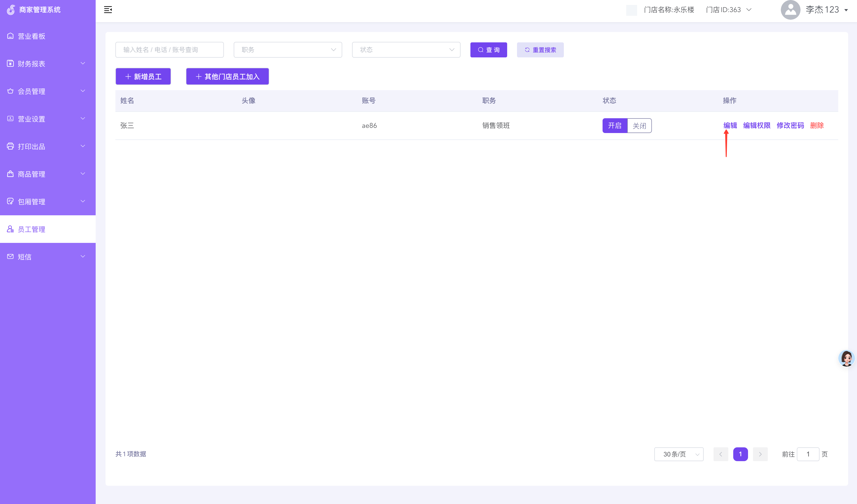Expand the 财务报表 menu chevron
Viewport: 857px width, 504px height.
pos(83,63)
